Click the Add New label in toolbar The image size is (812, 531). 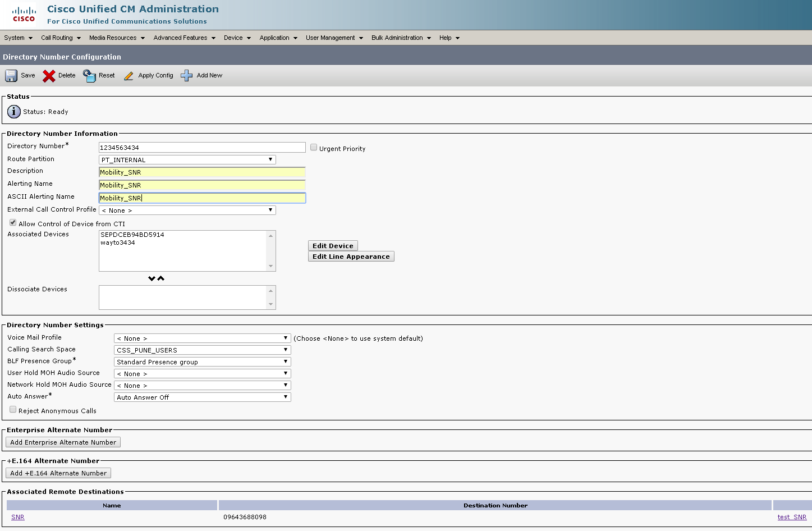[x=209, y=75]
